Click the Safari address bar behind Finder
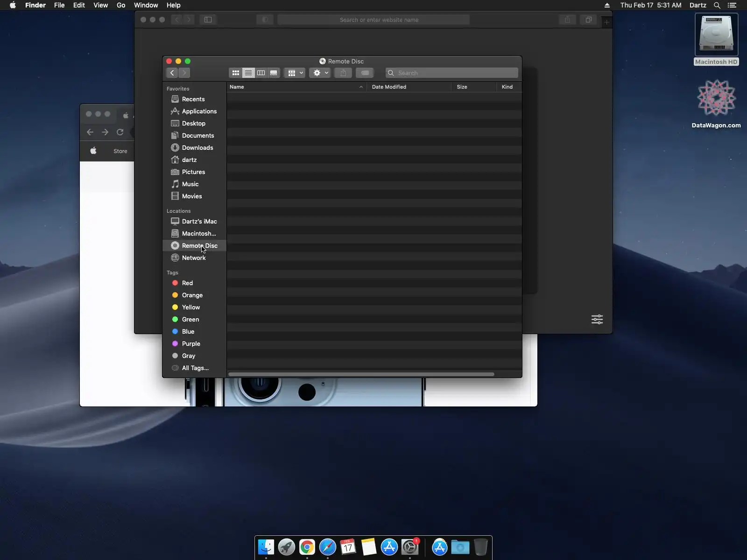Screen dimensions: 747x560 [373, 20]
